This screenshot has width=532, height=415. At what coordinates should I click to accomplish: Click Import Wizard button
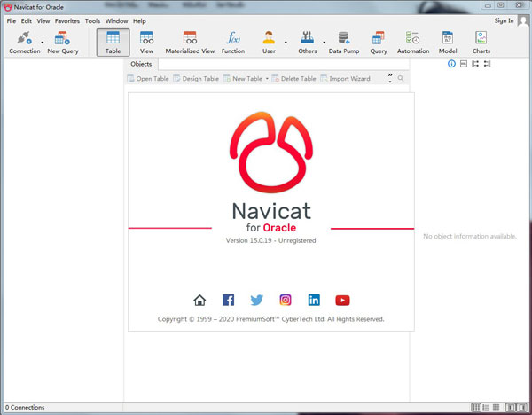[346, 79]
